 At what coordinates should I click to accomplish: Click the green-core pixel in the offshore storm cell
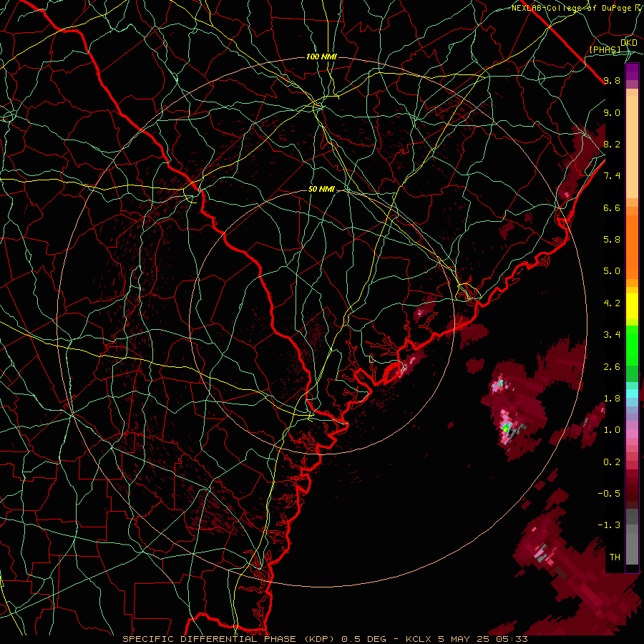click(506, 428)
